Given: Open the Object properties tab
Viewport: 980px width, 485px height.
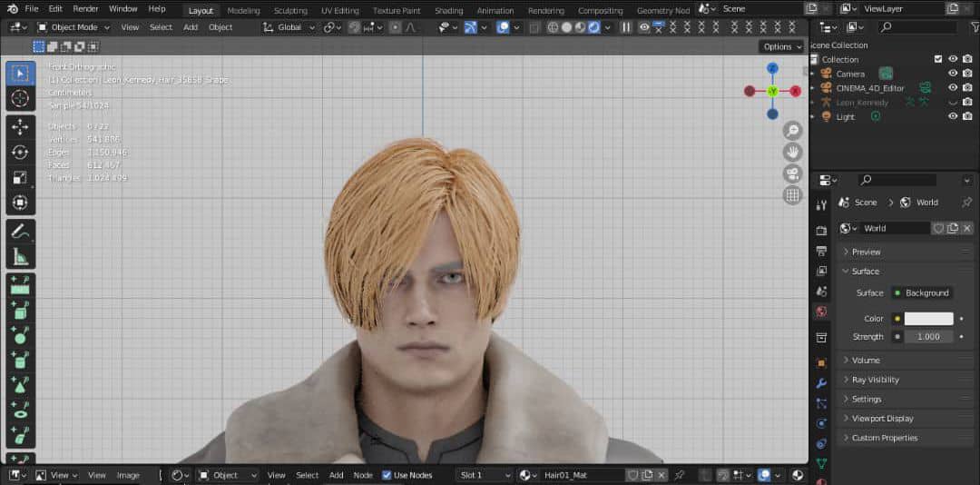Looking at the screenshot, I should (822, 363).
